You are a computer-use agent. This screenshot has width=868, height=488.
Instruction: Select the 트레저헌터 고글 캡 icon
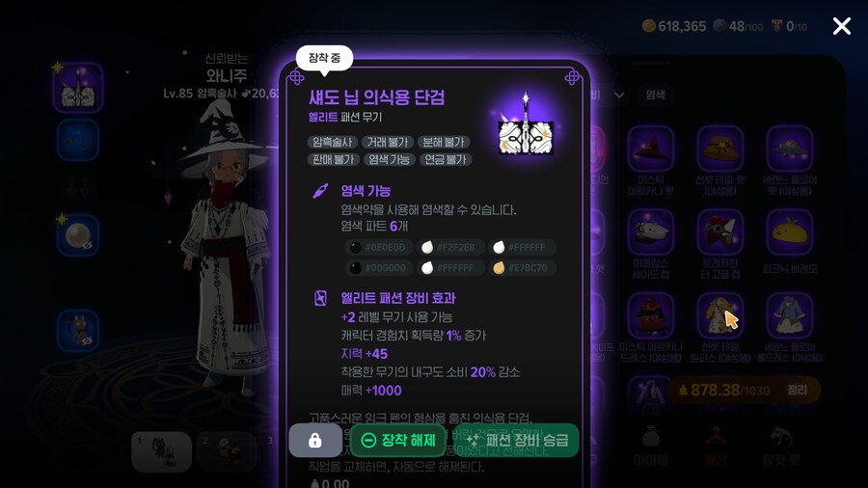(719, 231)
